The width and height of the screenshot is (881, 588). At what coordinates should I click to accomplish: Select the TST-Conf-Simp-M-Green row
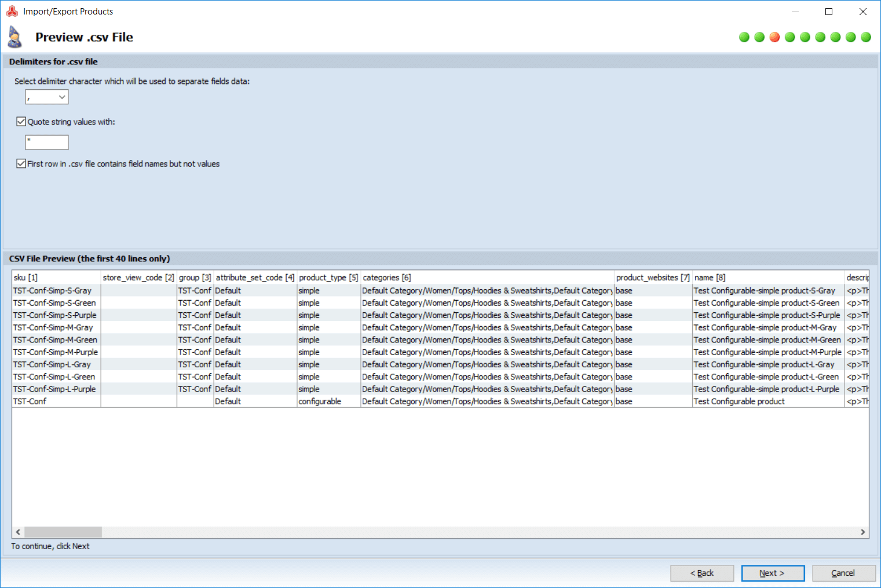pyautogui.click(x=55, y=340)
